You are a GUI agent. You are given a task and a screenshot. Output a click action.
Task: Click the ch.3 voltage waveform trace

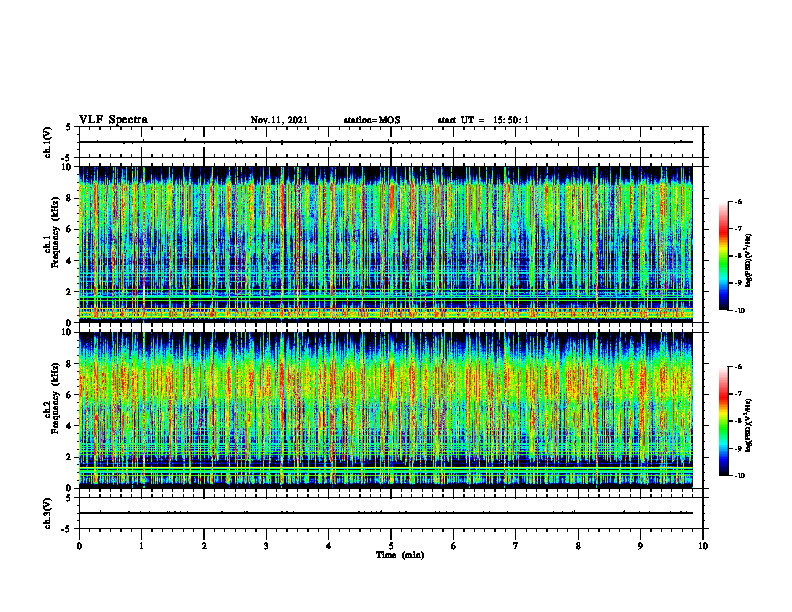[x=386, y=513]
